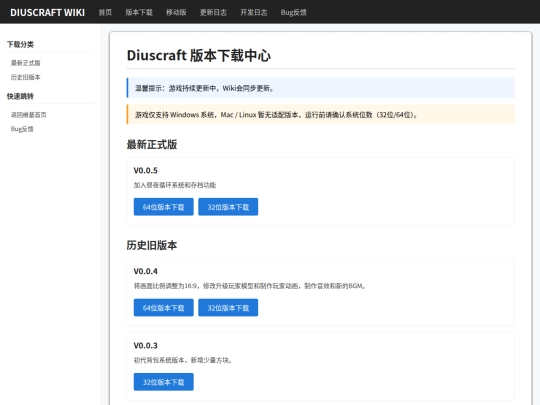Click 返回维基首页 sidebar link

coord(29,115)
